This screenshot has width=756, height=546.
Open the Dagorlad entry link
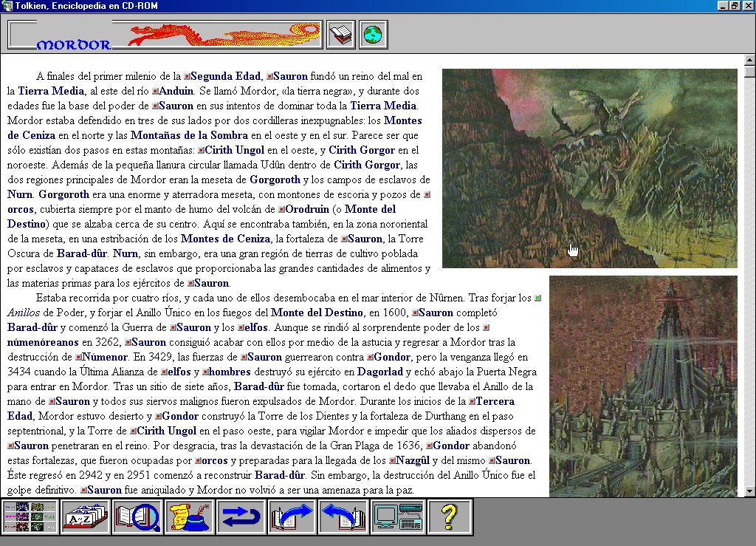[380, 372]
